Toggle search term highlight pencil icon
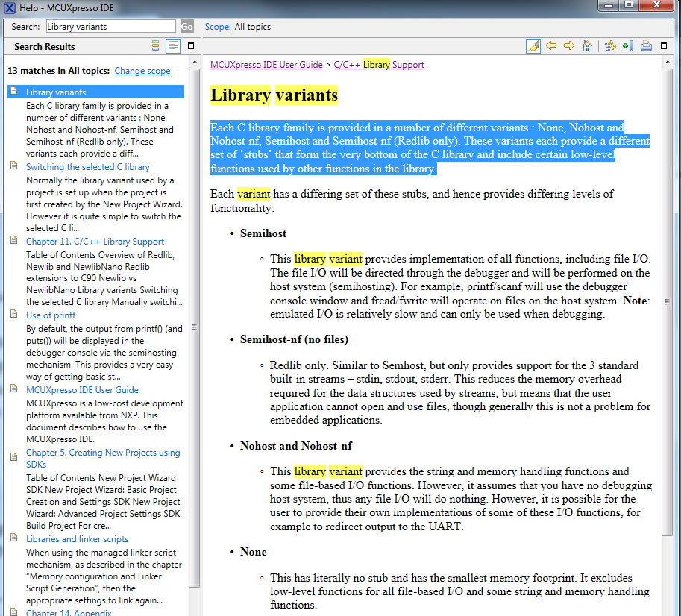The width and height of the screenshot is (681, 616). tap(533, 46)
